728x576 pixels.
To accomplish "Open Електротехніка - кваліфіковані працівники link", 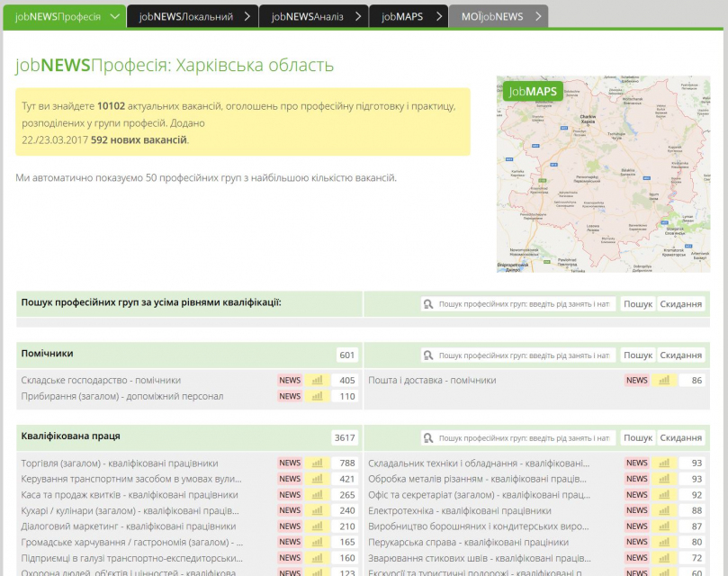I will click(x=460, y=510).
